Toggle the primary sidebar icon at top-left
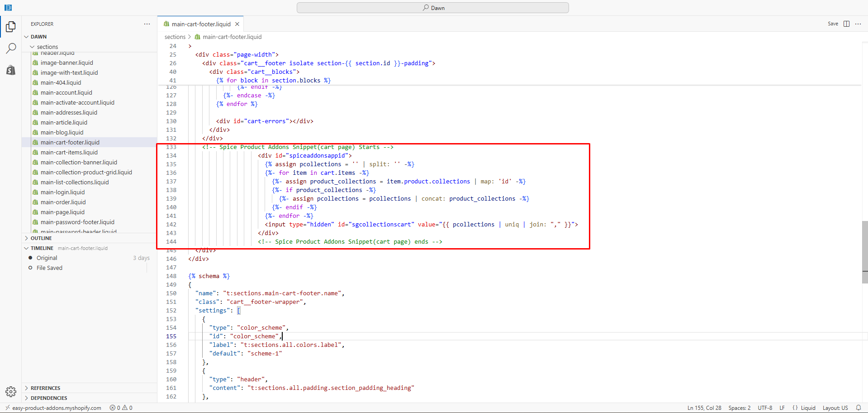 click(x=8, y=8)
